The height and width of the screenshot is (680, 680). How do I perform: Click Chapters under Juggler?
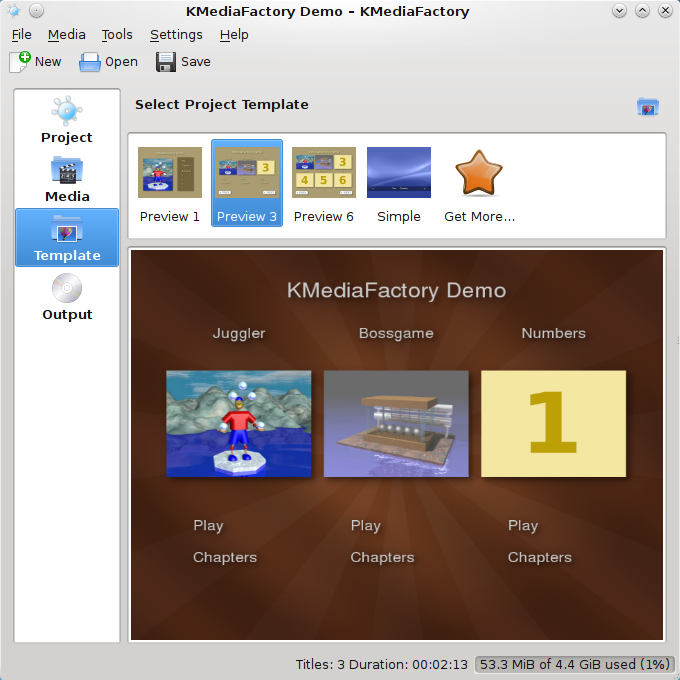[x=225, y=557]
